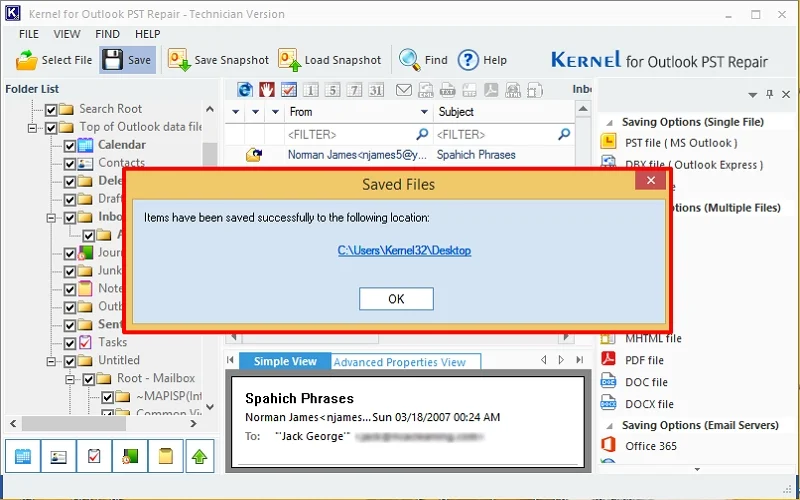Open Calendar view from the bottom icon bar
Image resolution: width=800 pixels, height=500 pixels.
[23, 456]
